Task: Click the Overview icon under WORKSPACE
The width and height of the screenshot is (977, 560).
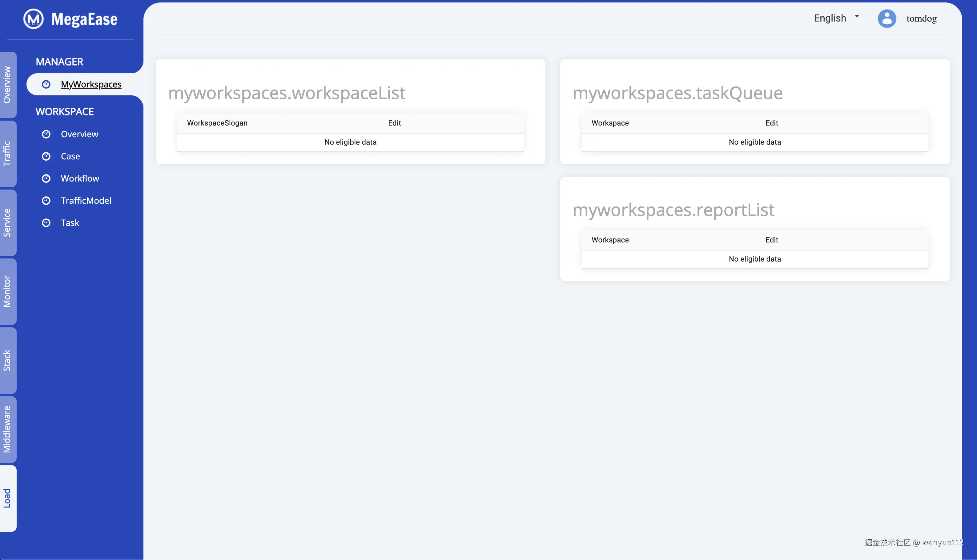Action: point(46,134)
